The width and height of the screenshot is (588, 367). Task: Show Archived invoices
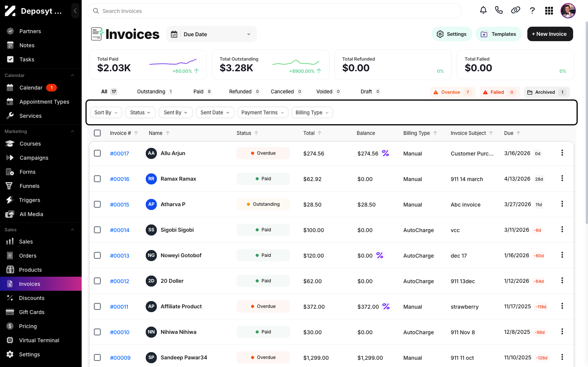[x=547, y=92]
